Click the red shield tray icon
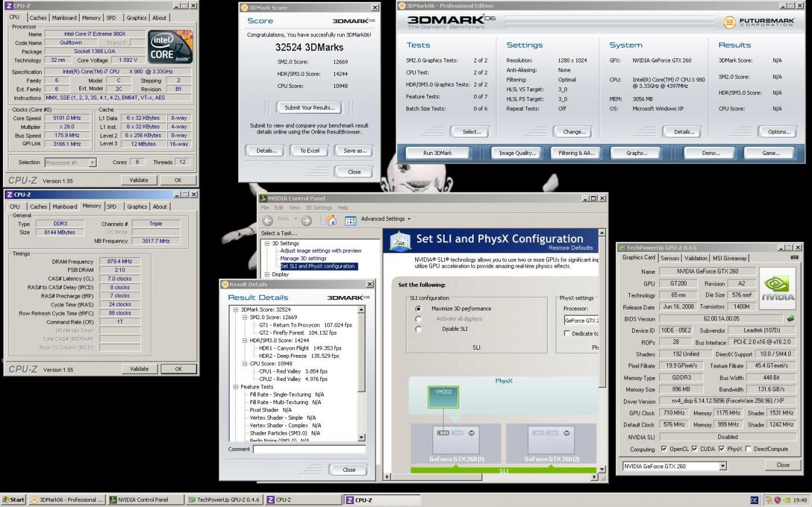 coord(777,500)
